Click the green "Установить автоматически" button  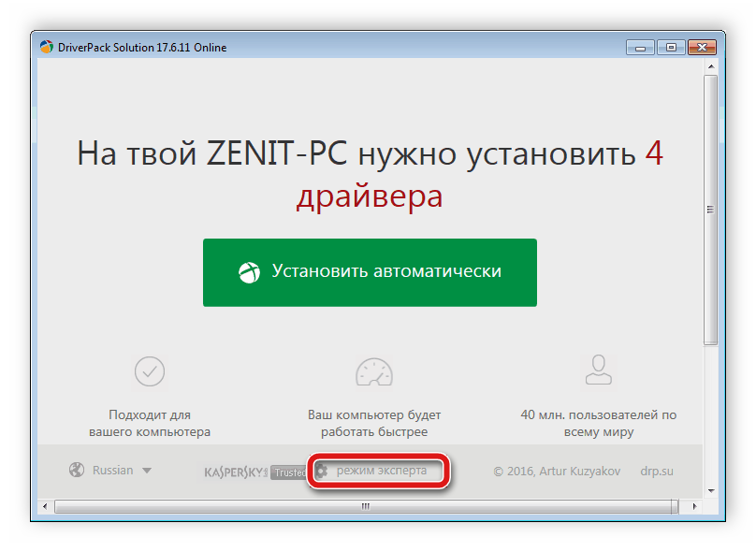(370, 272)
